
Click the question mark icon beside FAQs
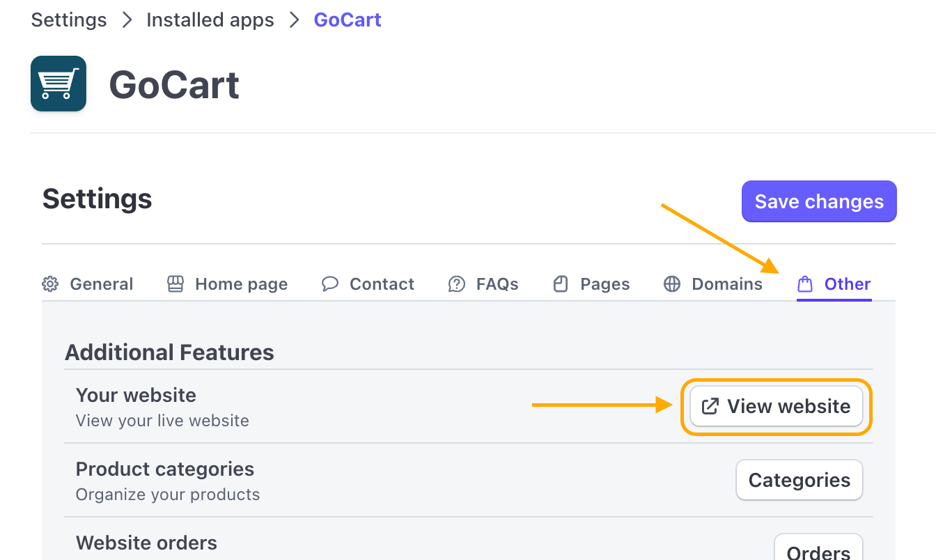click(x=457, y=283)
